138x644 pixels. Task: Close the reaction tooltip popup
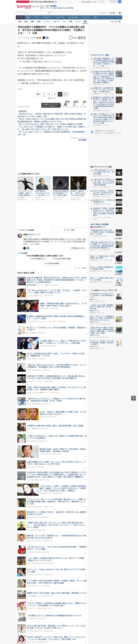(x=60, y=104)
